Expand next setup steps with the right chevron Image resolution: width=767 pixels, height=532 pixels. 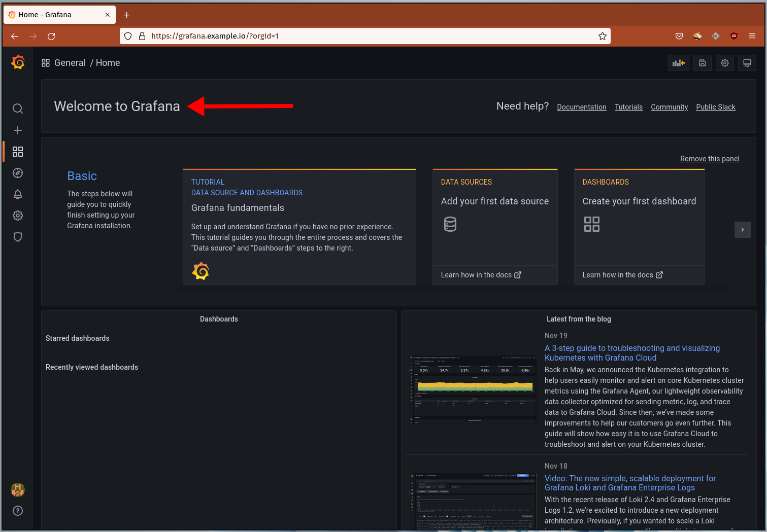click(743, 230)
